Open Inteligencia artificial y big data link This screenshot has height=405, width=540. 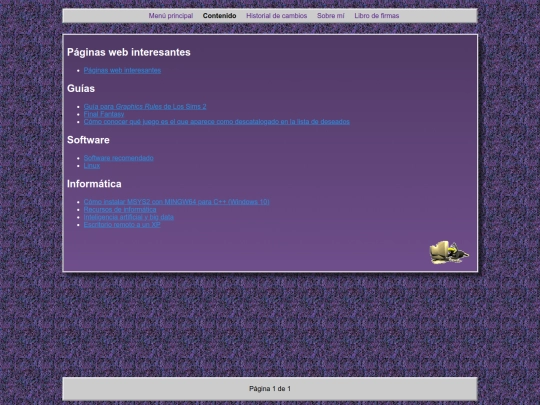tap(128, 217)
